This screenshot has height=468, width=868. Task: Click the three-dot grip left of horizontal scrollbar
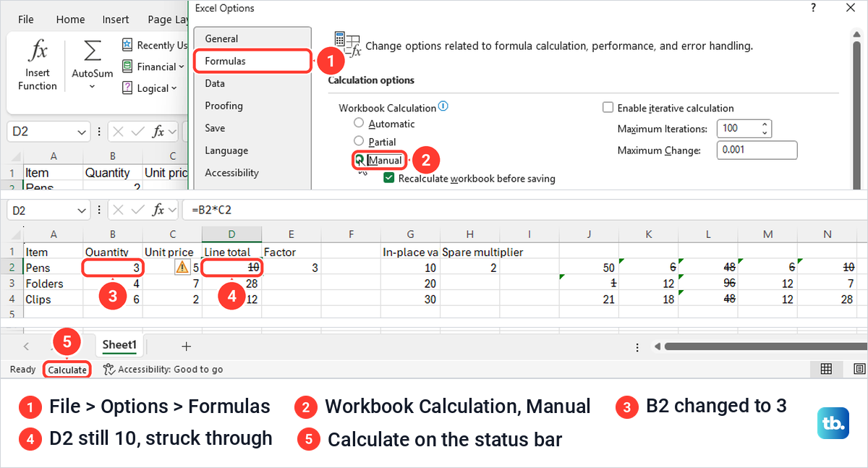pyautogui.click(x=639, y=346)
